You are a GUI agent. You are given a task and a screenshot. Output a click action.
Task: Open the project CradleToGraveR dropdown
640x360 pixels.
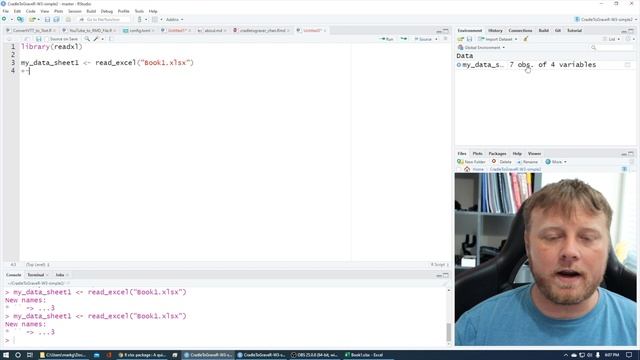click(606, 19)
